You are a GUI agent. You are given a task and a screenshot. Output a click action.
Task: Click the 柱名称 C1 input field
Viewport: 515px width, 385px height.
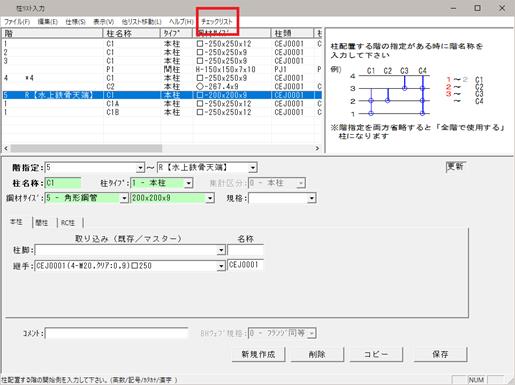coord(63,183)
